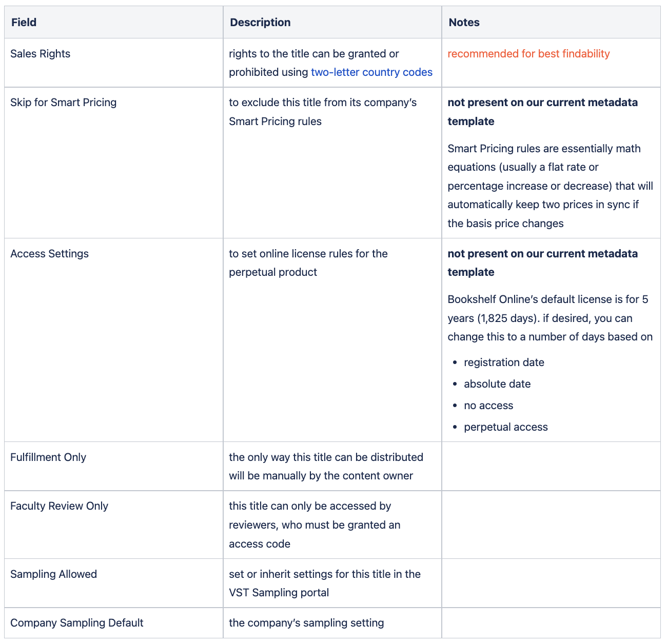Click the Company Sampling Default field name

pyautogui.click(x=77, y=623)
